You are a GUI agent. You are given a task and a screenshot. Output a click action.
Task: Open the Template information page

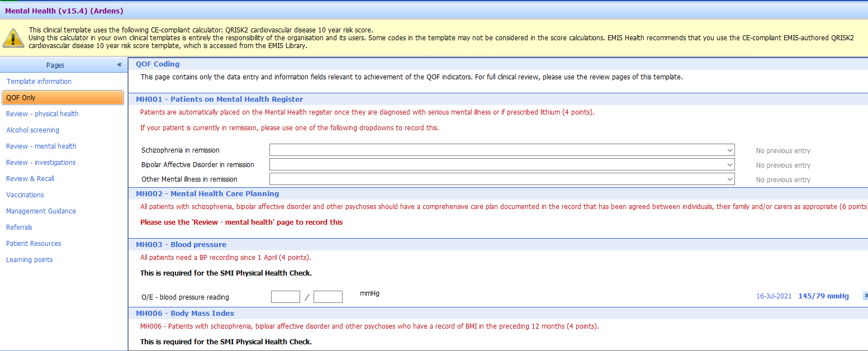[39, 81]
